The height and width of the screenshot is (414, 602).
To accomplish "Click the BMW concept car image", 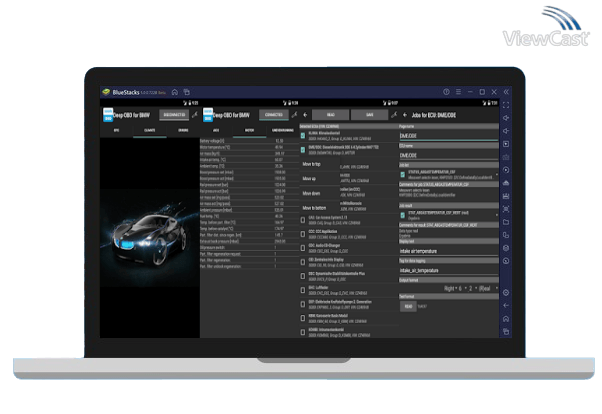I will (150, 238).
